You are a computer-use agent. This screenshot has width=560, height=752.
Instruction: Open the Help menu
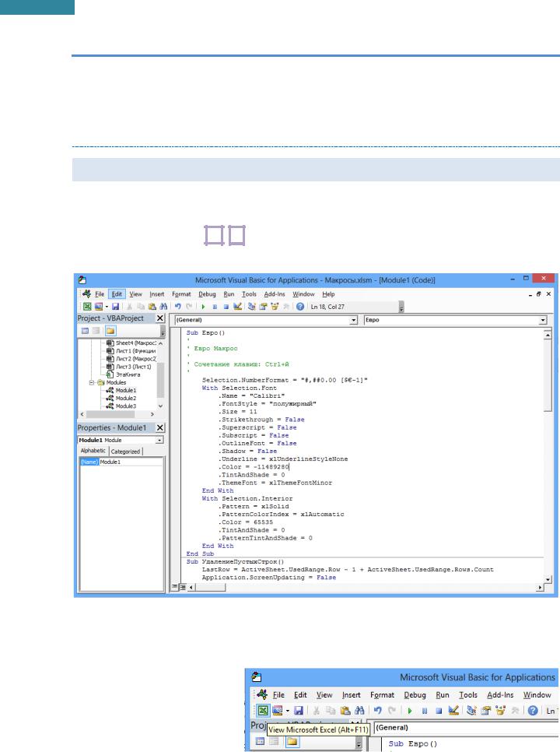[327, 294]
